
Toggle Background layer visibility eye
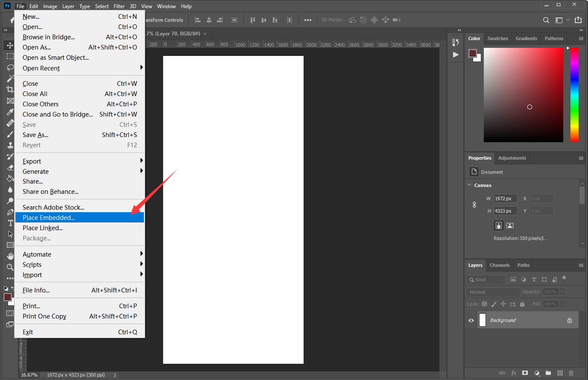click(471, 320)
